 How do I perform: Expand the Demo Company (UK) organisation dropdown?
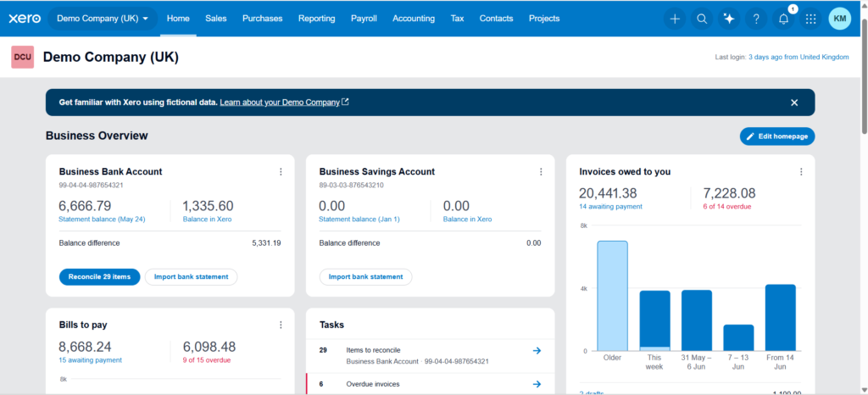[x=103, y=19]
